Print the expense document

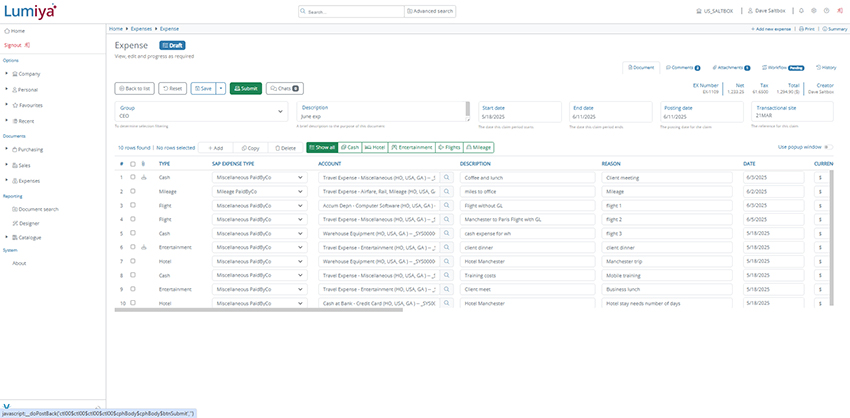click(808, 29)
